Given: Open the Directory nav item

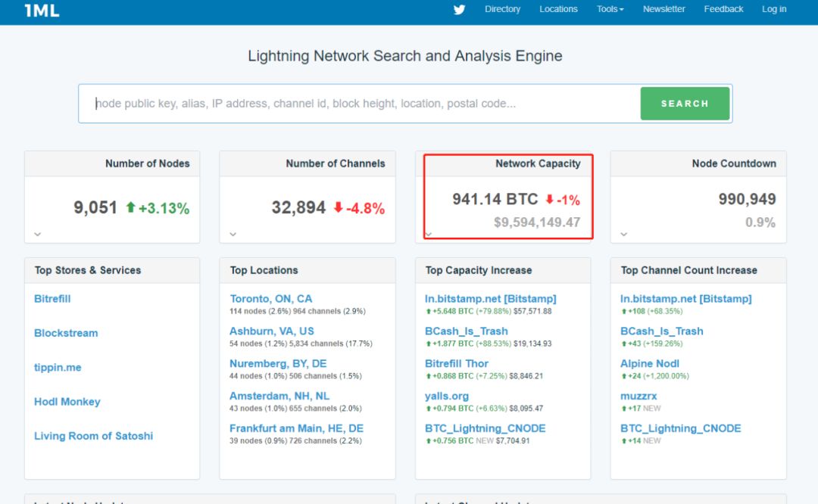Looking at the screenshot, I should tap(502, 9).
